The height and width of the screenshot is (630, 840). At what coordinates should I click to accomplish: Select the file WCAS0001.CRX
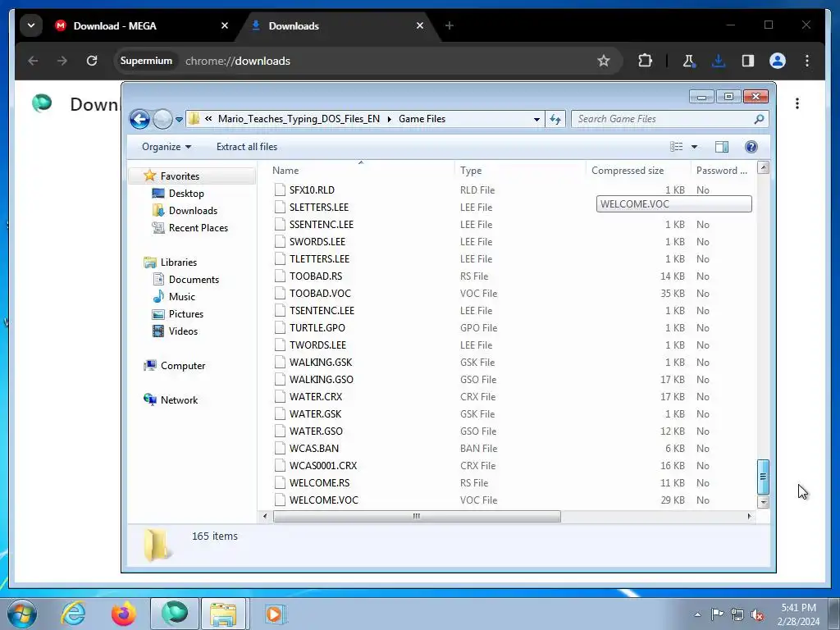coord(323,466)
